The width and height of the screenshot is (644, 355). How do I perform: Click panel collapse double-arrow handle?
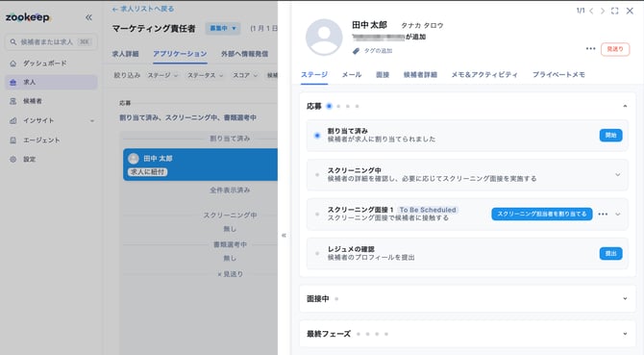click(x=284, y=236)
